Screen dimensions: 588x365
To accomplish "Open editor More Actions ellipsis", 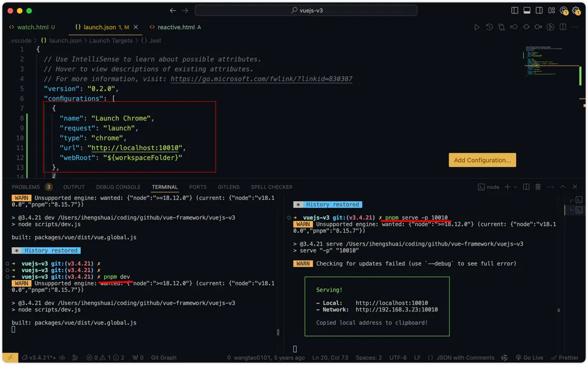I will click(x=575, y=27).
